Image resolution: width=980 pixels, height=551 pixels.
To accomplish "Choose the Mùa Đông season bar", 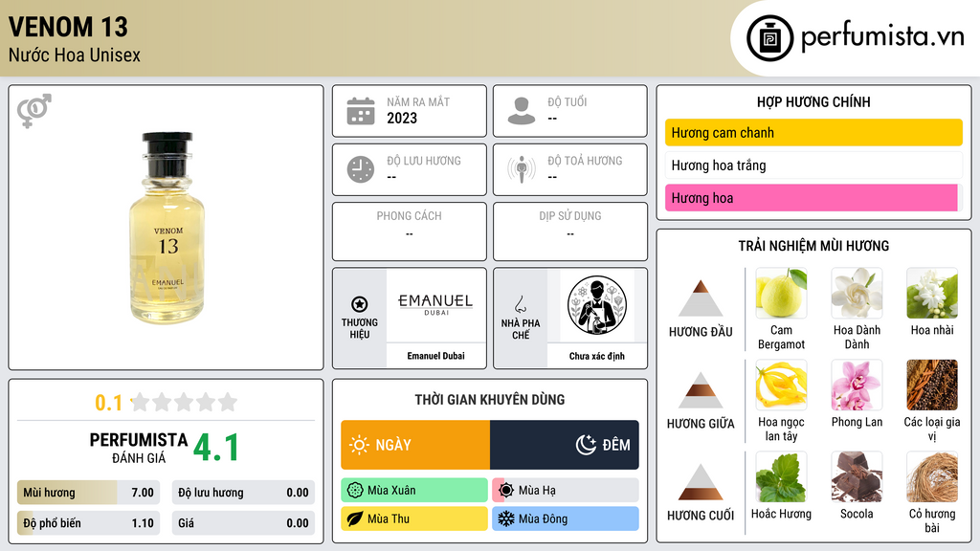I will [566, 519].
